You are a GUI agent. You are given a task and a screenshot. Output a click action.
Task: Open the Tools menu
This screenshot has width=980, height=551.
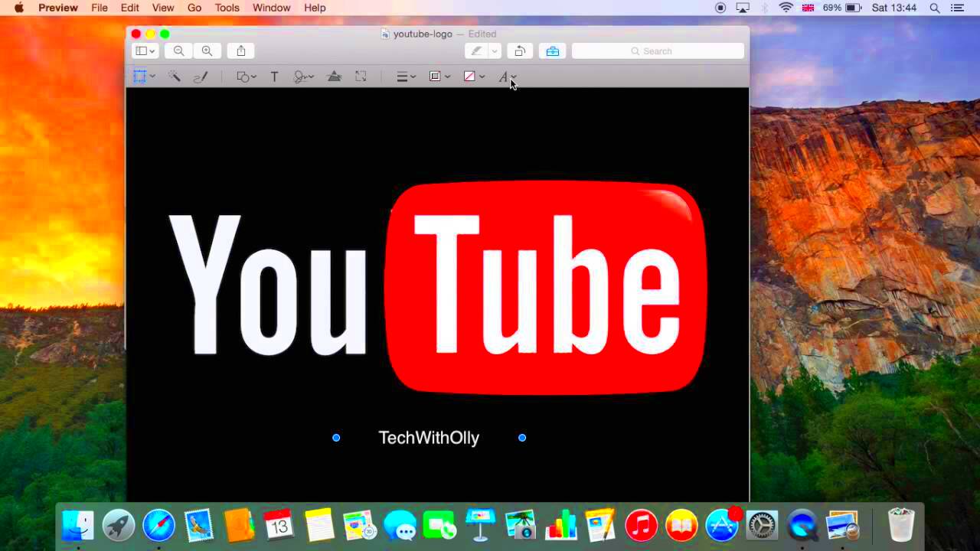click(x=227, y=8)
